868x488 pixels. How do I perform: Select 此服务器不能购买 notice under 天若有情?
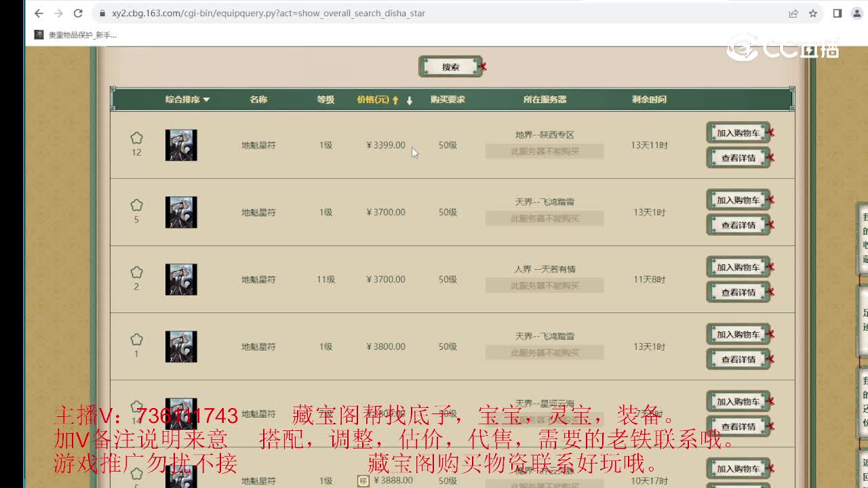tap(545, 285)
